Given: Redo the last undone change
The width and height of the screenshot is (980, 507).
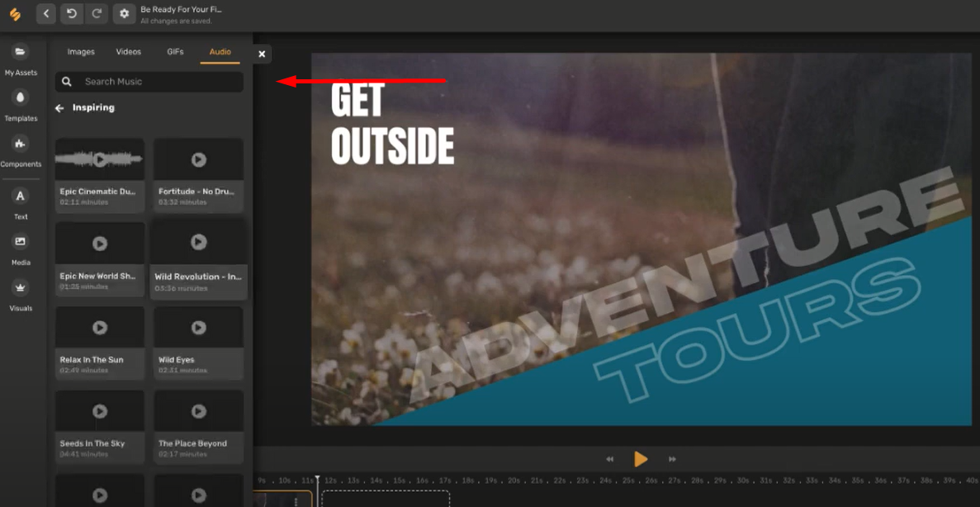Looking at the screenshot, I should (x=97, y=14).
